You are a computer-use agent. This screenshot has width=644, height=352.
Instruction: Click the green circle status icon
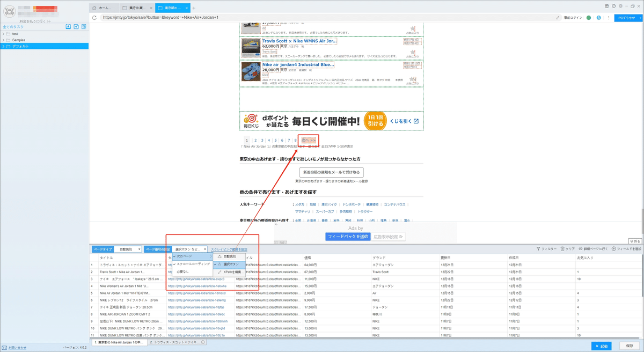tap(589, 17)
